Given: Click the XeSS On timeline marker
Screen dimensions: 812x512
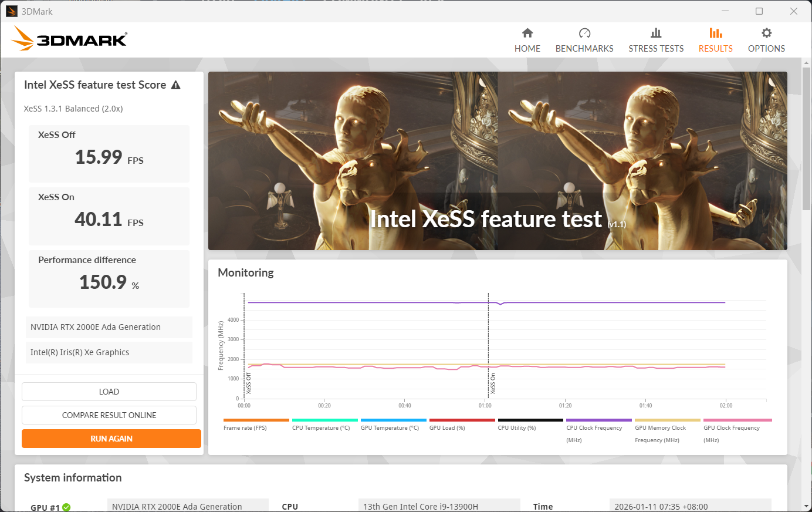Looking at the screenshot, I should 492,383.
